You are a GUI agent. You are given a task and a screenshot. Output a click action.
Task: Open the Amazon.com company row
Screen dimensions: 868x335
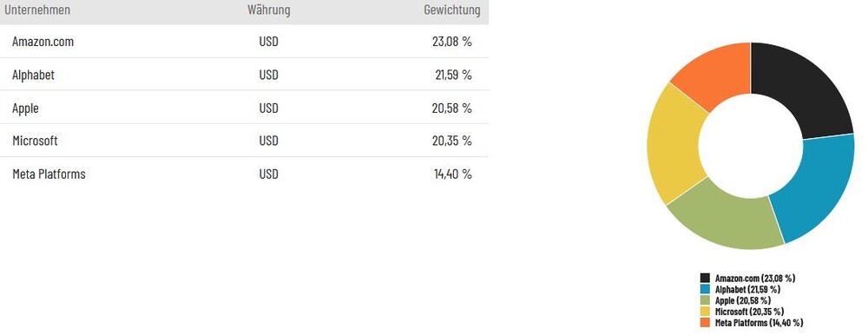tap(244, 42)
